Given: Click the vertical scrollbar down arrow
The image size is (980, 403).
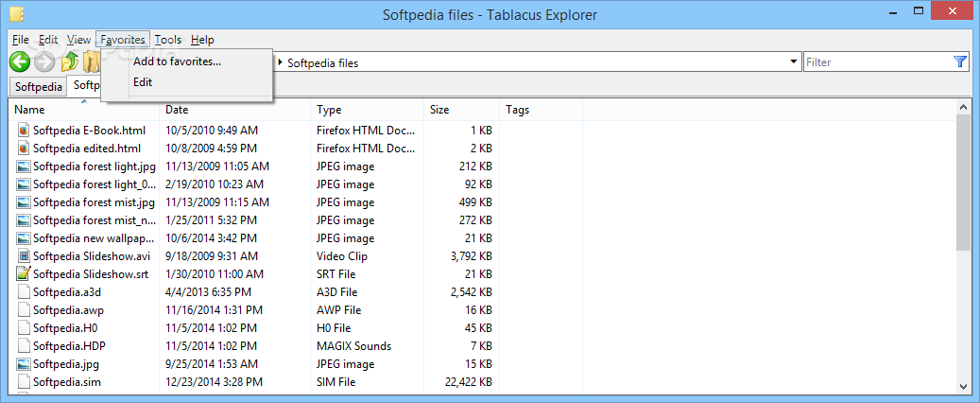Looking at the screenshot, I should [x=963, y=386].
